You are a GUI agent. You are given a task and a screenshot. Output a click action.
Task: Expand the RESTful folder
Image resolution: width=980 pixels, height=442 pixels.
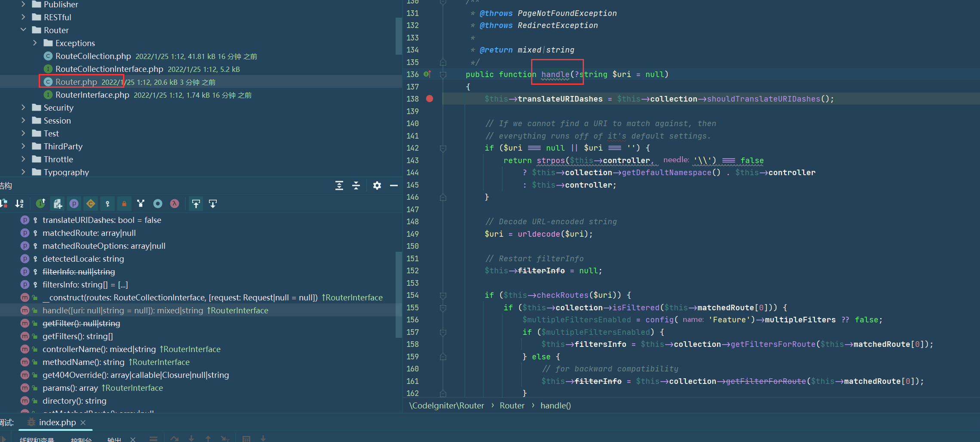point(23,17)
